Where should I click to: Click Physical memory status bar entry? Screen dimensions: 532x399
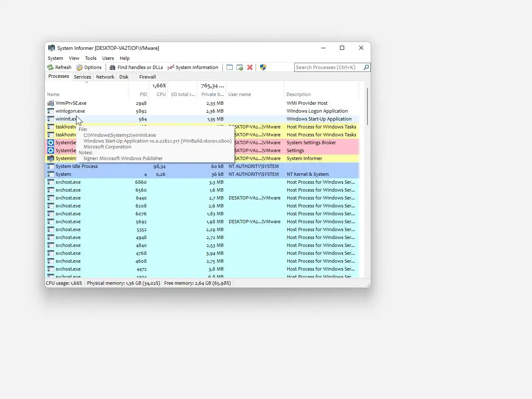coord(123,283)
